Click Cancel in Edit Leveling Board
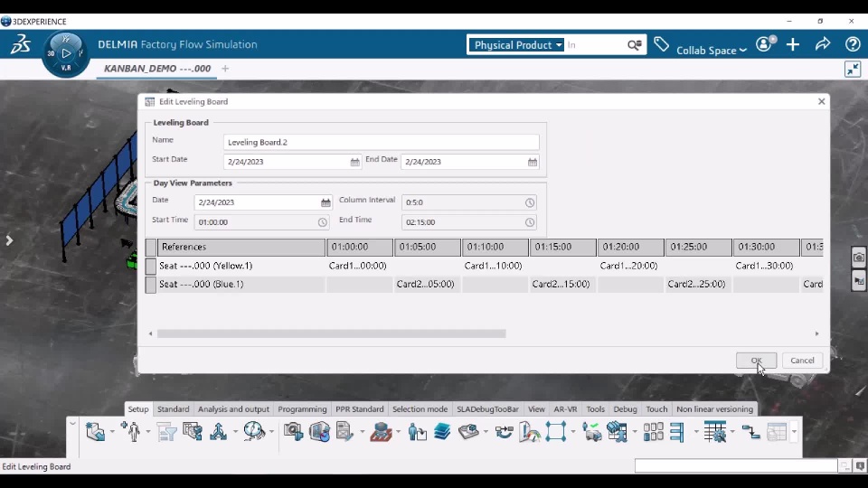 click(802, 361)
